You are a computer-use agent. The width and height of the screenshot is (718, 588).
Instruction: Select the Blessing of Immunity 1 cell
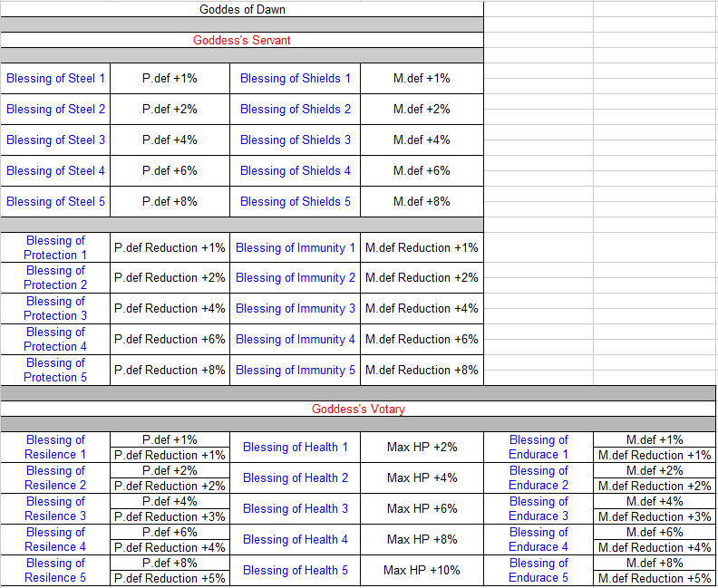pyautogui.click(x=295, y=248)
